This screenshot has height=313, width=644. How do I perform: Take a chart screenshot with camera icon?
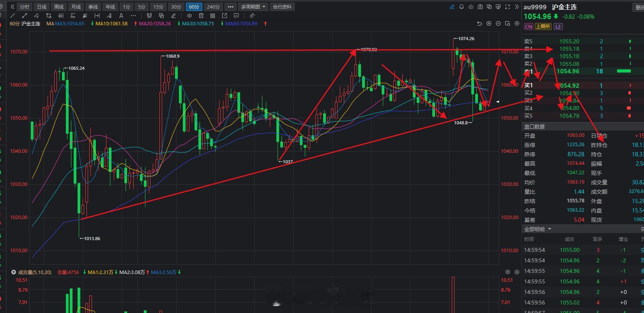pyautogui.click(x=480, y=7)
